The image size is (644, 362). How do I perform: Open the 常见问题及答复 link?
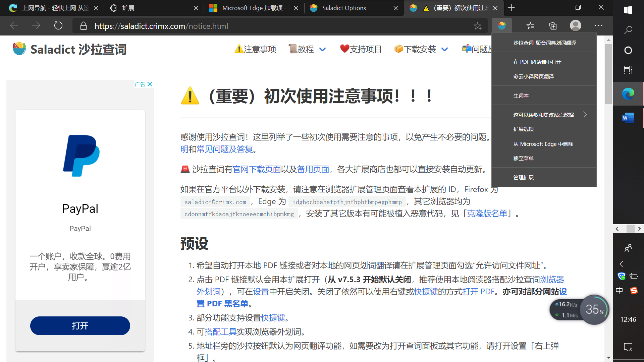(225, 149)
